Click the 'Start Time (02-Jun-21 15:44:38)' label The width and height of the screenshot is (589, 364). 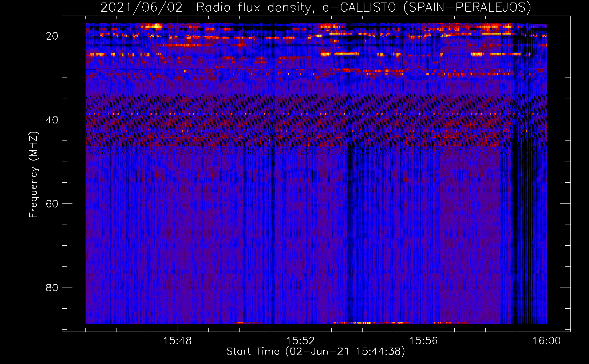point(316,352)
